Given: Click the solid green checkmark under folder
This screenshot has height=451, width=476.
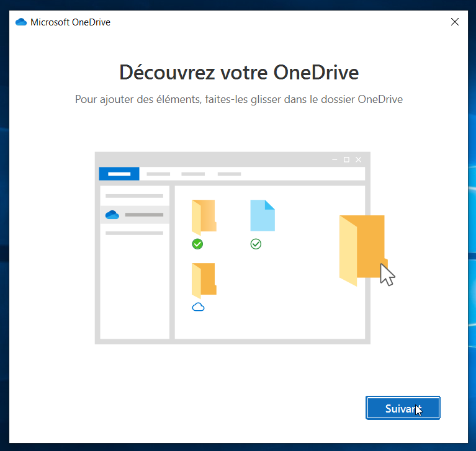Looking at the screenshot, I should tap(197, 244).
